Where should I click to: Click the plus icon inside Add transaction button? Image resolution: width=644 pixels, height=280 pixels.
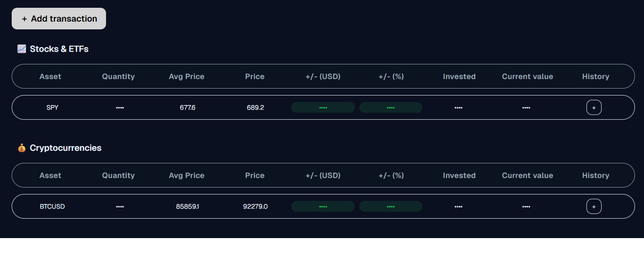25,19
